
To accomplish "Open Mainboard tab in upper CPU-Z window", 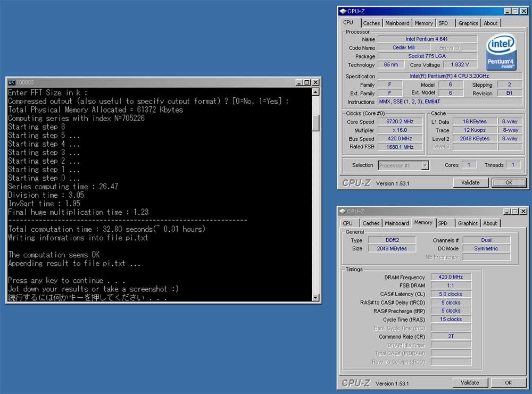I will click(x=397, y=23).
